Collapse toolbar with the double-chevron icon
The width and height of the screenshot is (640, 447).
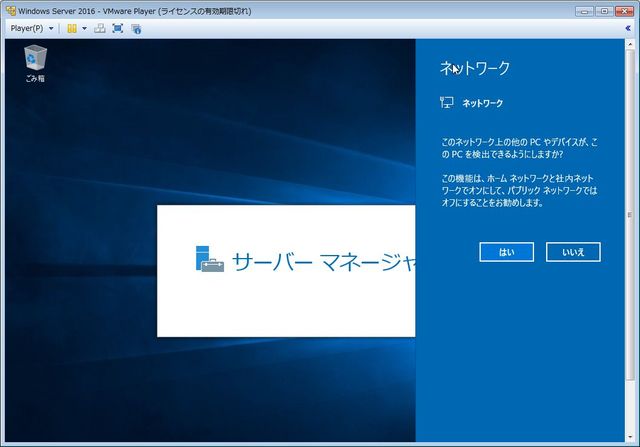[628, 28]
